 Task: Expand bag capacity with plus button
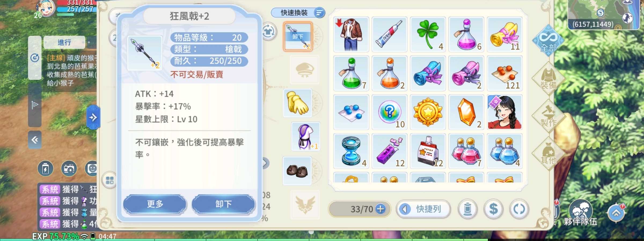point(380,209)
